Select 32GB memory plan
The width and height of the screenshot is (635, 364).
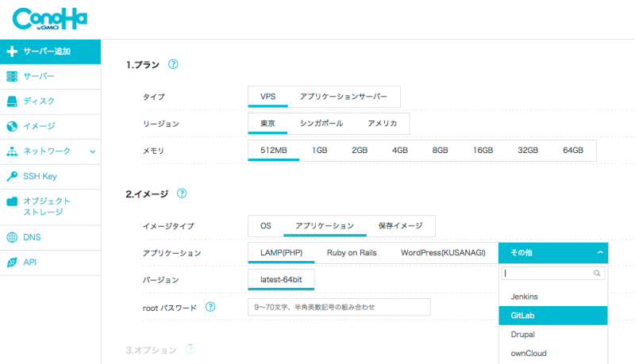(x=528, y=151)
